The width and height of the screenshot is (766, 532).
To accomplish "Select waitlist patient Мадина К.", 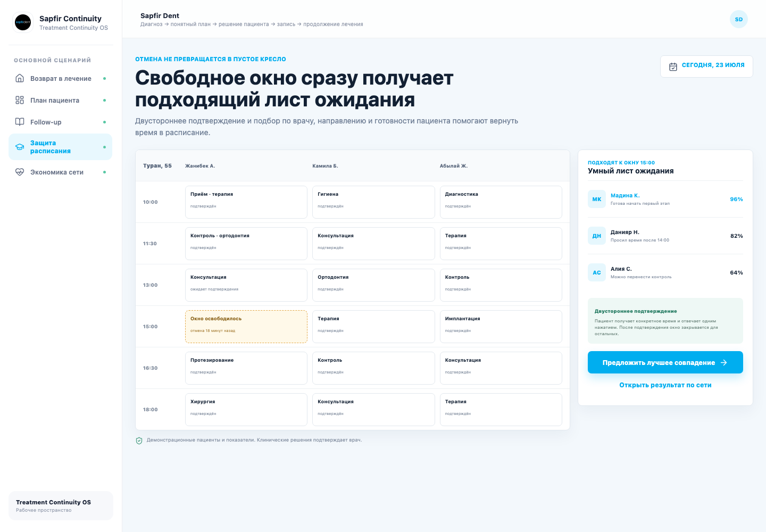I will [665, 199].
